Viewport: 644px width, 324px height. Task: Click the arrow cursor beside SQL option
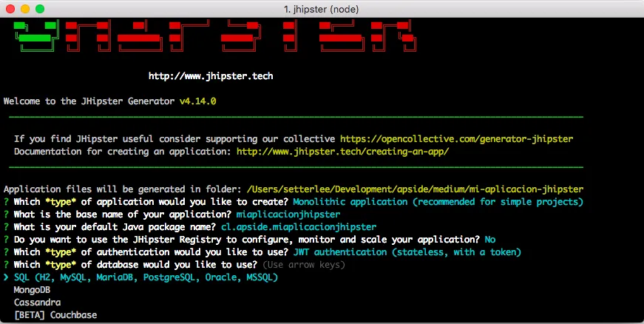point(6,277)
